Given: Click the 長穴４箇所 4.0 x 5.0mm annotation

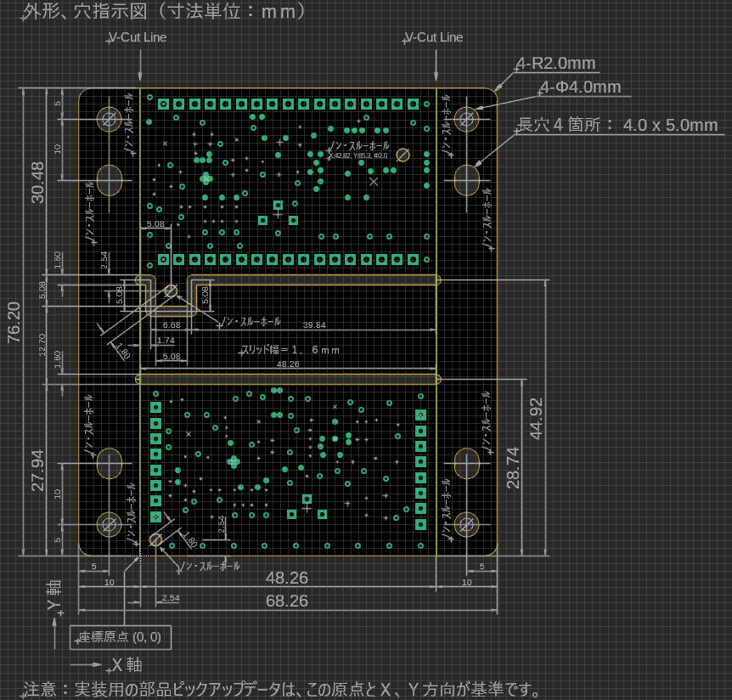Looking at the screenshot, I should click(617, 125).
